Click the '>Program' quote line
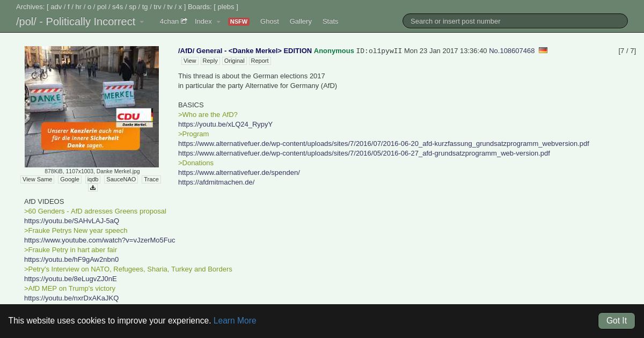Image resolution: width=644 pixels, height=338 pixels. click(x=193, y=134)
